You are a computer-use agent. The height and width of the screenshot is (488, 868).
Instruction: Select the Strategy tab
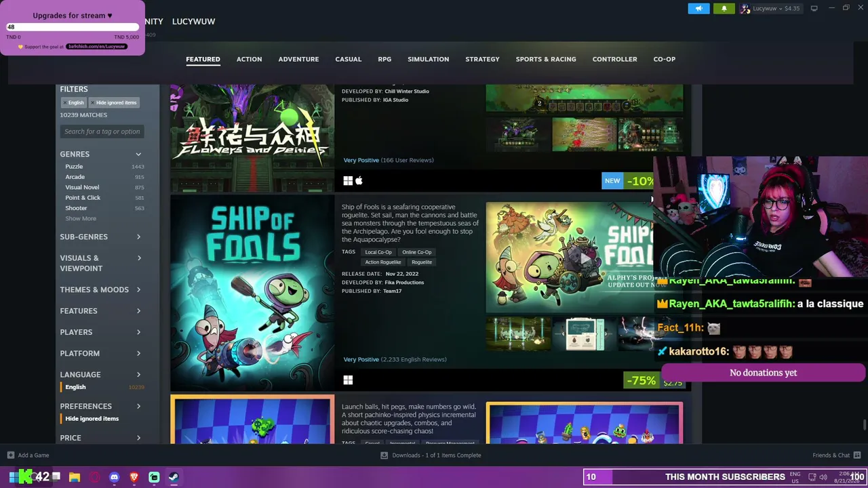coord(482,59)
